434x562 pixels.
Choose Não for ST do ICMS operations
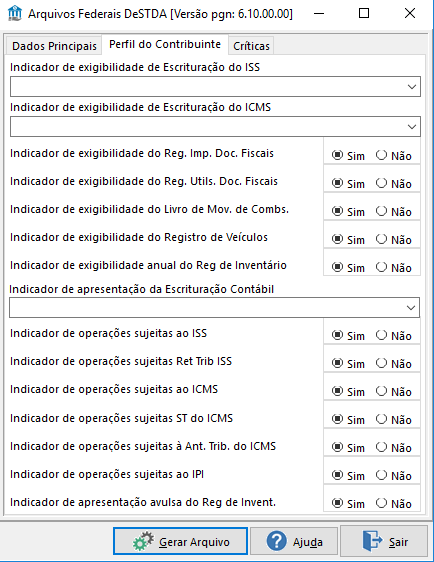click(381, 419)
